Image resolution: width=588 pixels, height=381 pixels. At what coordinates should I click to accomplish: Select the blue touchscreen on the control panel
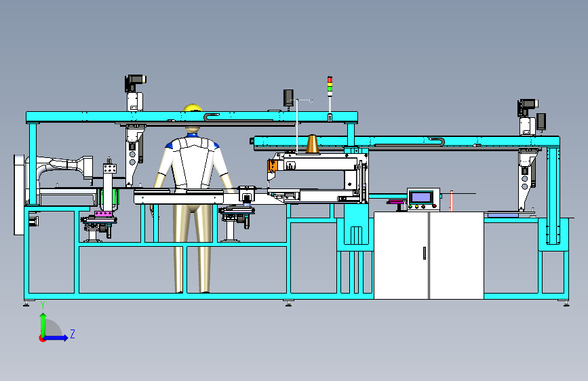(x=421, y=197)
